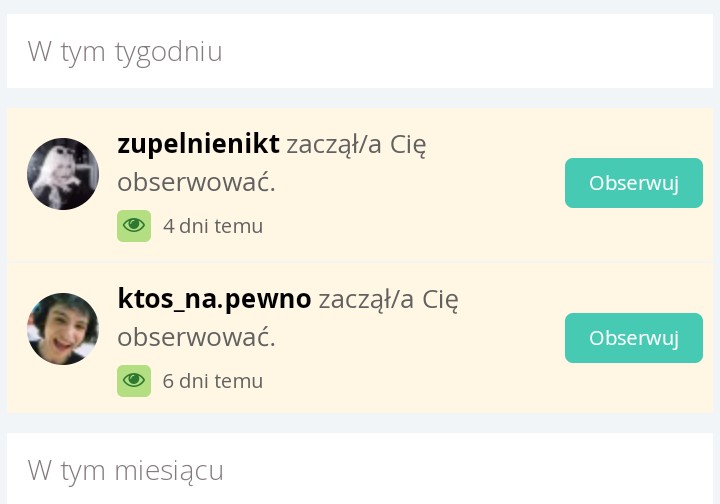720x504 pixels.
Task: Click "zaczął/a Cię" text after zupelnienikt
Action: click(356, 145)
